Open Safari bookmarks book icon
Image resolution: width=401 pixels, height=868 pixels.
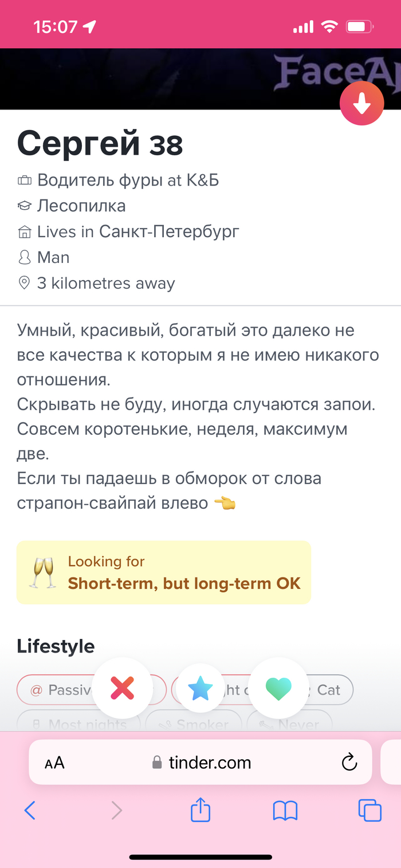click(285, 810)
